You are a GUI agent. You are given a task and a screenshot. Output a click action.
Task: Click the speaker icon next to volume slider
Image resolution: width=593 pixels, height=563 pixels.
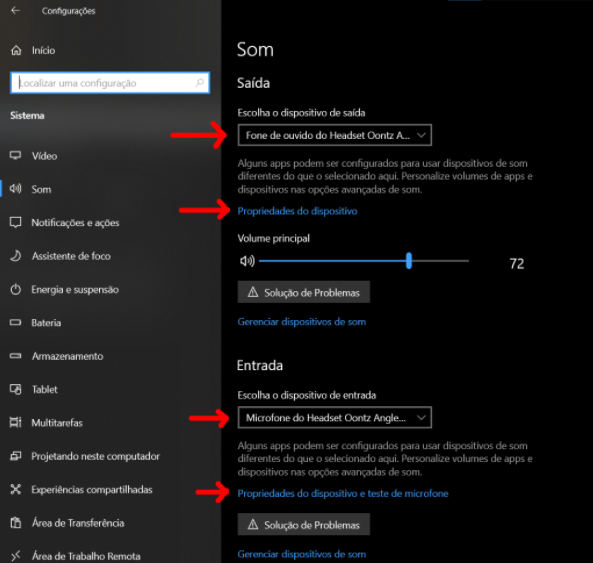click(x=247, y=261)
